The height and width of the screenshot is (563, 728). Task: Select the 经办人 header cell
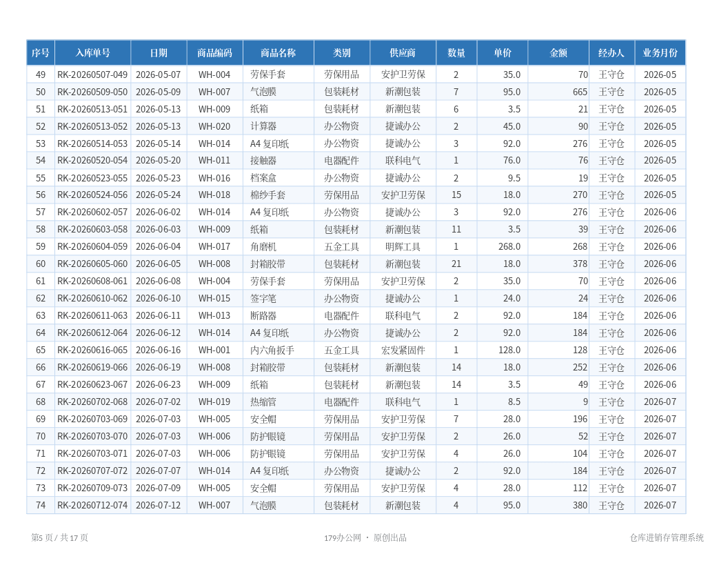coord(611,53)
